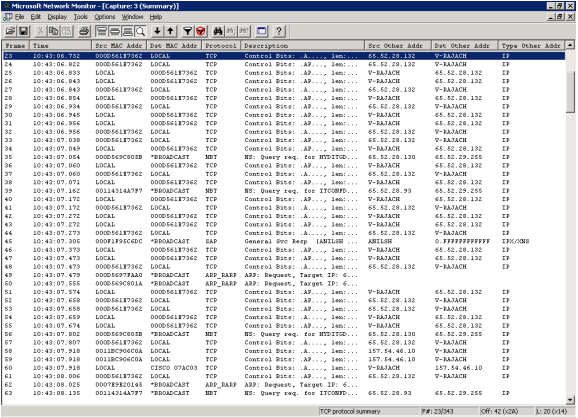Select frame 62 ARP request row
The width and height of the screenshot is (578, 418).
point(284,384)
